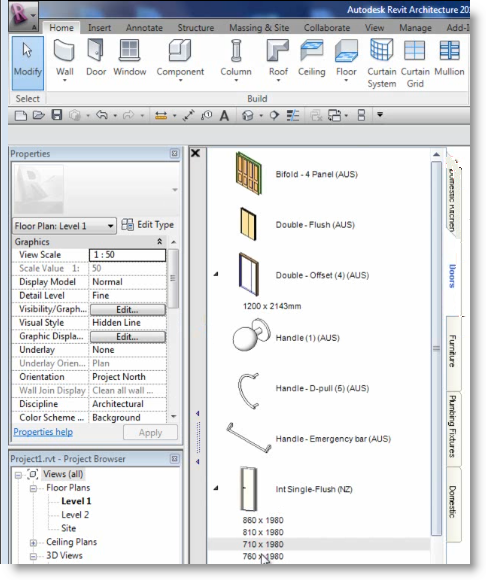Image resolution: width=486 pixels, height=580 pixels.
Task: Open the Customize Quick Access Toolbar dropdown
Action: tap(380, 115)
